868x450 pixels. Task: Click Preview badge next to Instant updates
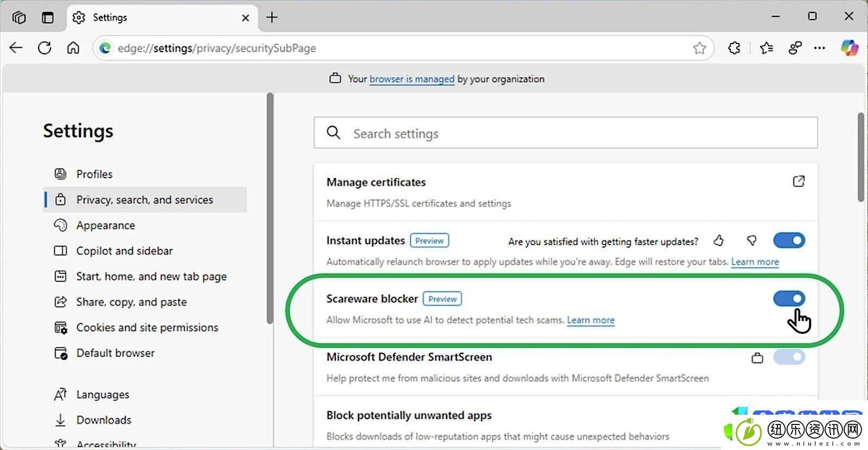pos(430,240)
